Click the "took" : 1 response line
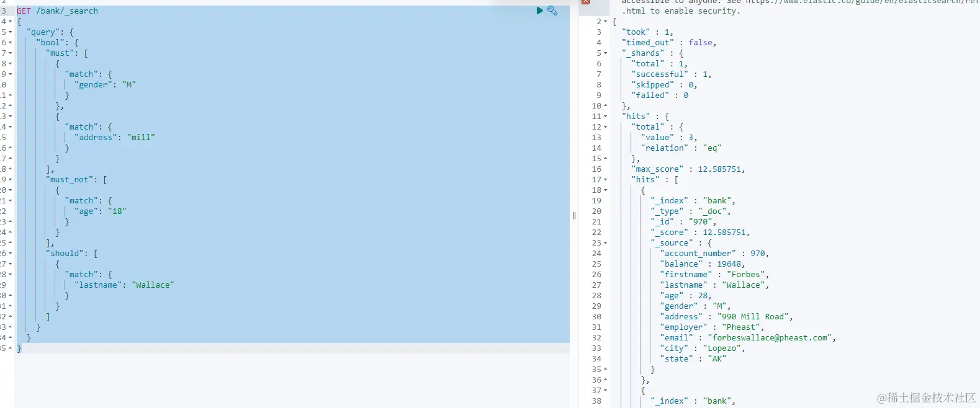Image resolution: width=980 pixels, height=408 pixels. tap(647, 32)
